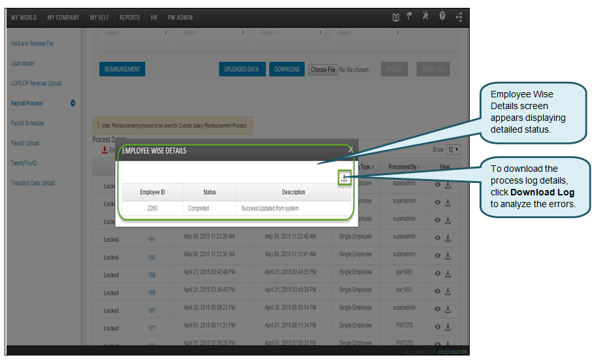Click eye icon for row 187
The width and height of the screenshot is (594, 364).
(438, 310)
